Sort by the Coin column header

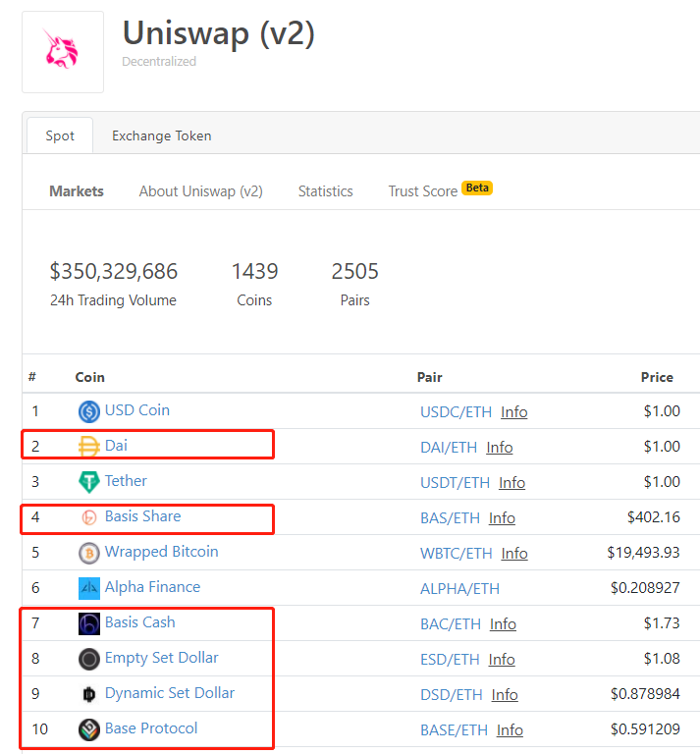click(90, 377)
